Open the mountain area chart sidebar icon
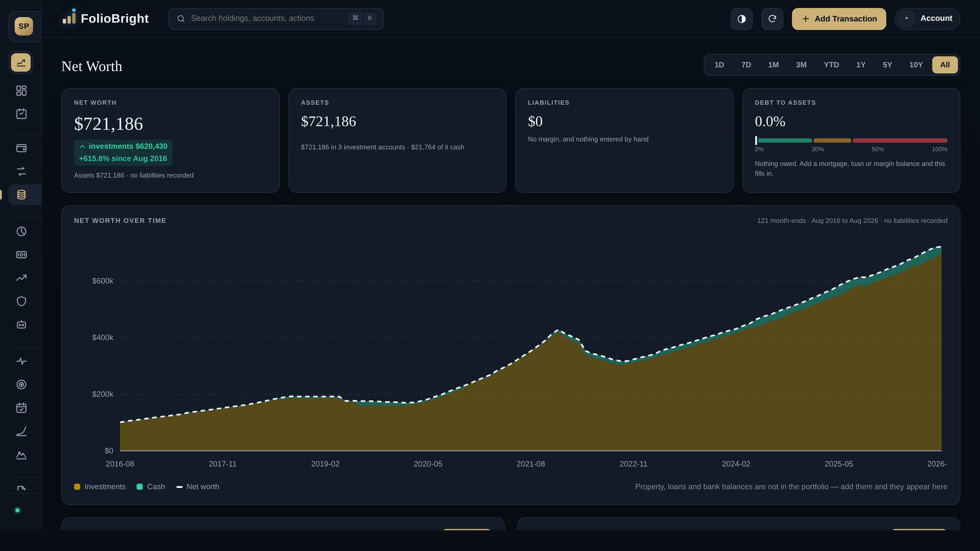980x551 pixels. coord(21,455)
